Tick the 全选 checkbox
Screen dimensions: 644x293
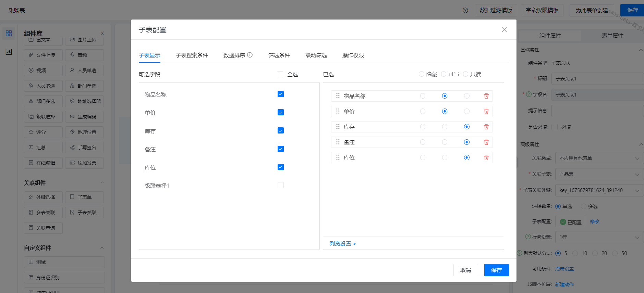click(x=280, y=74)
